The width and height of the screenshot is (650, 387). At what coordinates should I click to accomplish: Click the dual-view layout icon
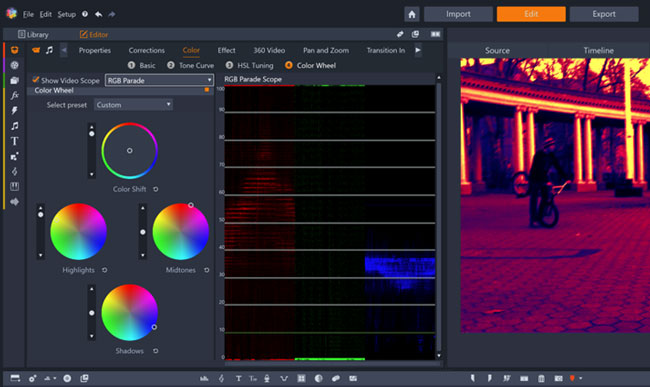[x=435, y=34]
